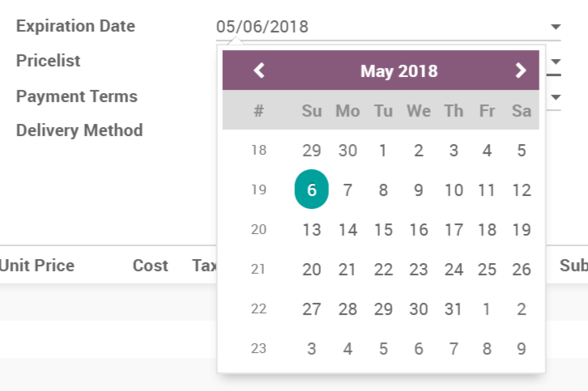This screenshot has height=391, width=588.
Task: Expand the Pricelist dropdown arrow
Action: click(x=556, y=62)
